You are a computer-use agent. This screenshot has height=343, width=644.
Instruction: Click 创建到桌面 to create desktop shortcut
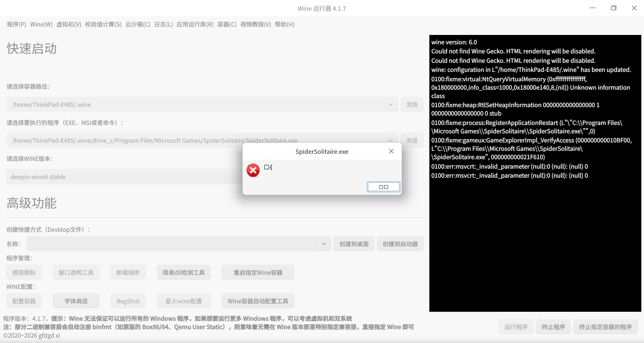point(354,244)
